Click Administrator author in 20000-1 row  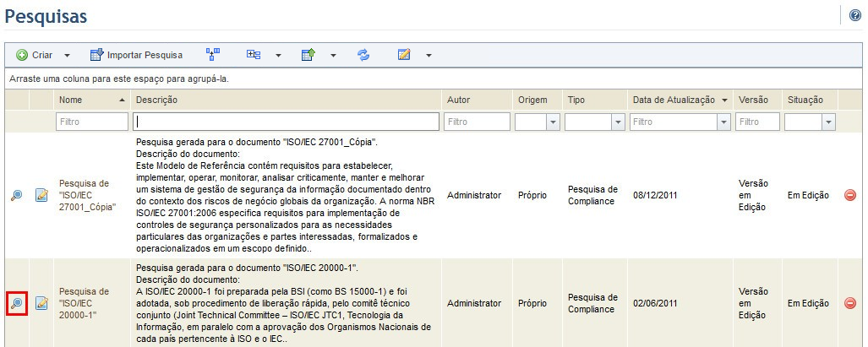click(x=474, y=303)
